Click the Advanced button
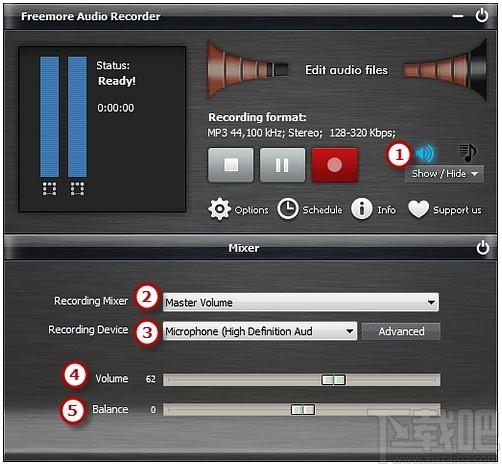This screenshot has height=464, width=502. [x=401, y=331]
